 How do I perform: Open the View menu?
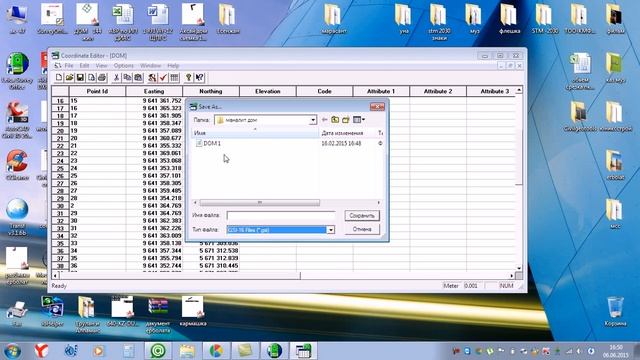101,65
